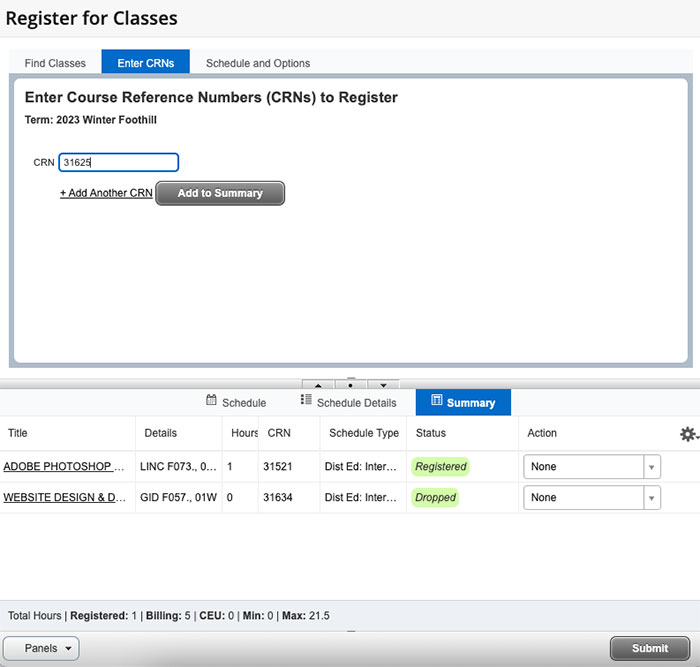700x667 pixels.
Task: Click the panel collapse up arrow
Action: click(x=318, y=384)
